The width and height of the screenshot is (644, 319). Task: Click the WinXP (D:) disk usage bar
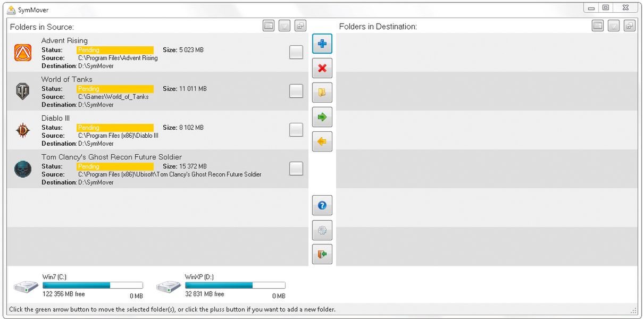coord(235,286)
